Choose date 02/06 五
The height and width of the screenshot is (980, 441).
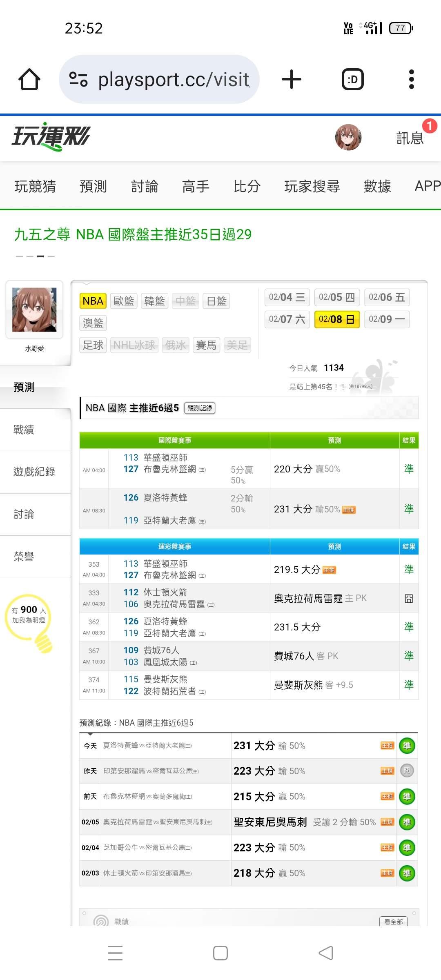387,297
